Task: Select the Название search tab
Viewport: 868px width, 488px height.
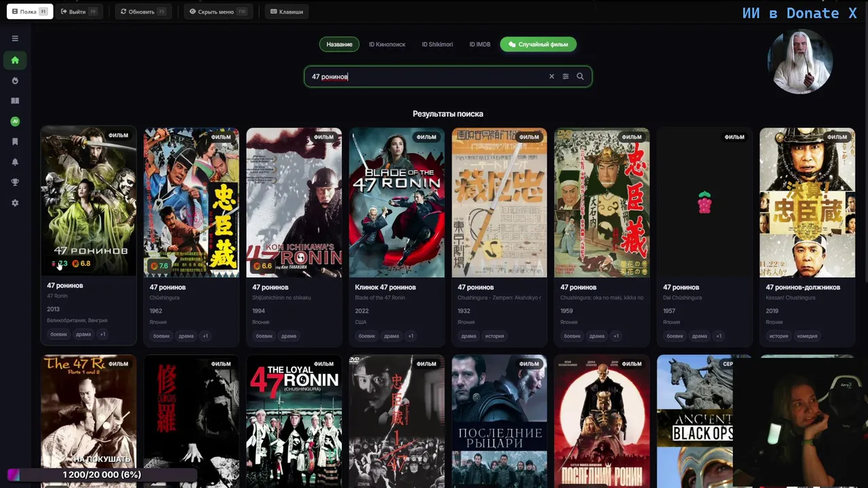Action: pyautogui.click(x=339, y=44)
